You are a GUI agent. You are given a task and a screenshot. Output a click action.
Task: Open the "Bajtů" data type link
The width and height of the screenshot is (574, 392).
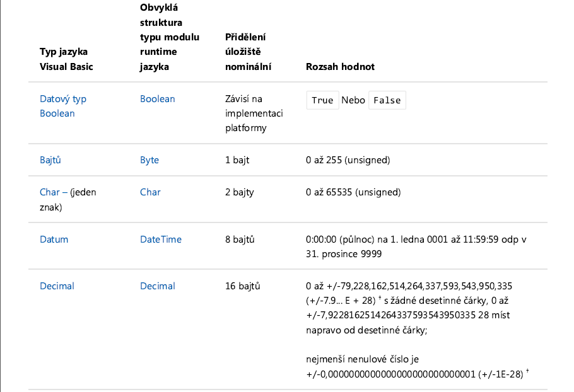50,160
